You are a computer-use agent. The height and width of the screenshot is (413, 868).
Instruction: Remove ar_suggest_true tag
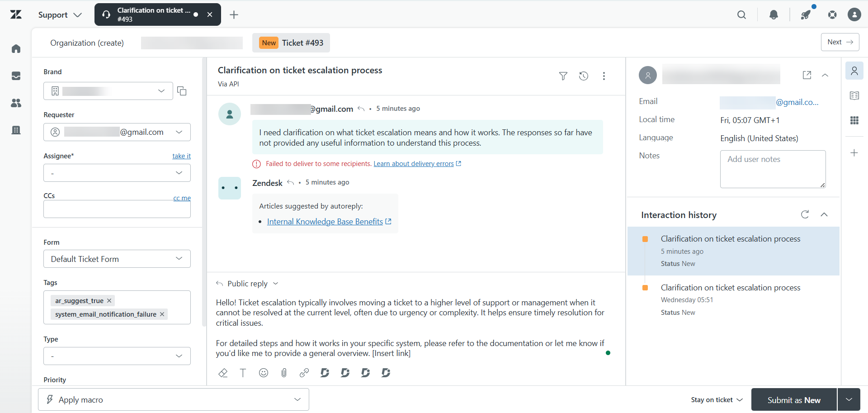pos(109,301)
